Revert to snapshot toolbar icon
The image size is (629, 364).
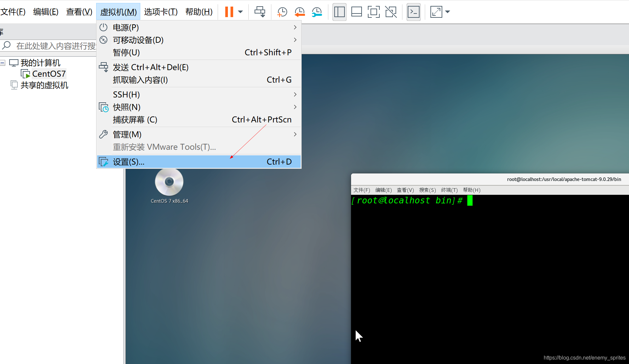(300, 12)
